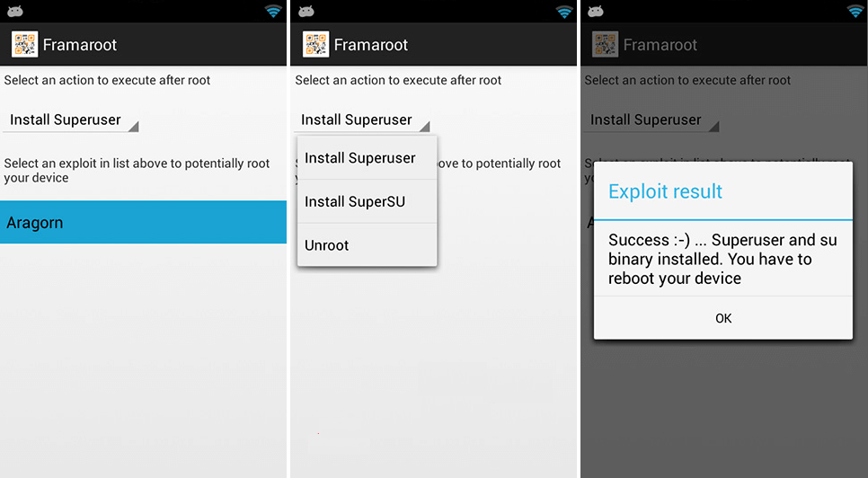Image resolution: width=868 pixels, height=478 pixels.
Task: Tap Wi-Fi status icon in right screen
Action: [855, 11]
